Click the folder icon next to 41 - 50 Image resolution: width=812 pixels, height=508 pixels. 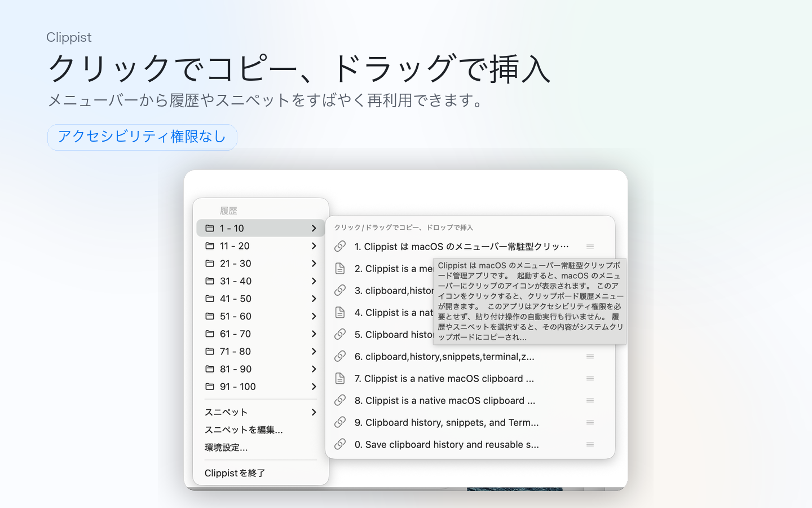tap(210, 298)
